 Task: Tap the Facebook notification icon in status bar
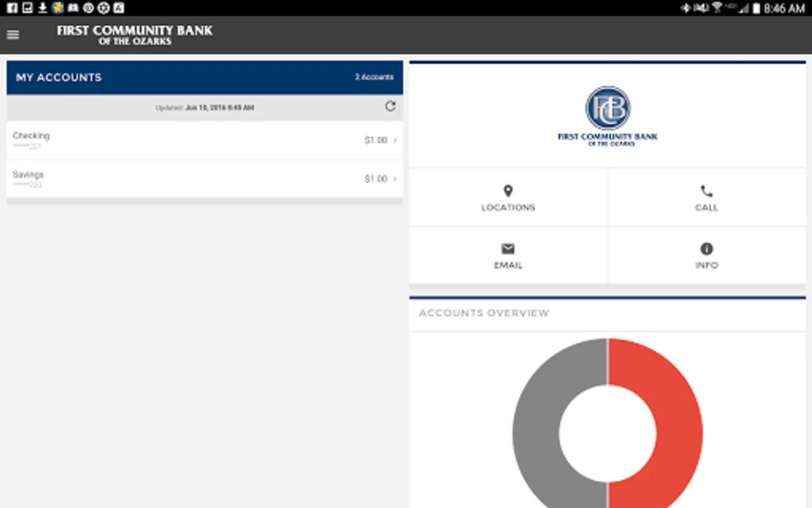coord(12,8)
